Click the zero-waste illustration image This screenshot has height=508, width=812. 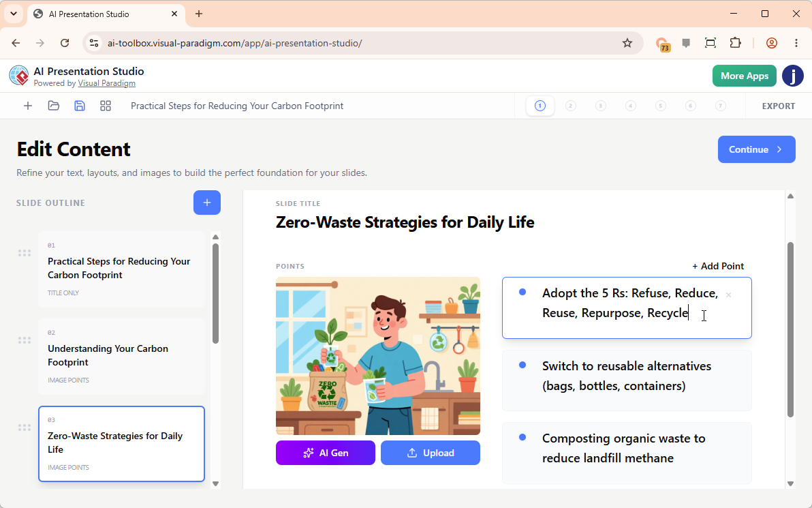pyautogui.click(x=378, y=356)
